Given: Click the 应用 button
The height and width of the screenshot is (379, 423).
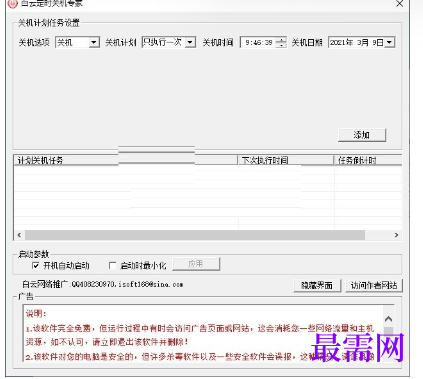Looking at the screenshot, I should click(196, 264).
